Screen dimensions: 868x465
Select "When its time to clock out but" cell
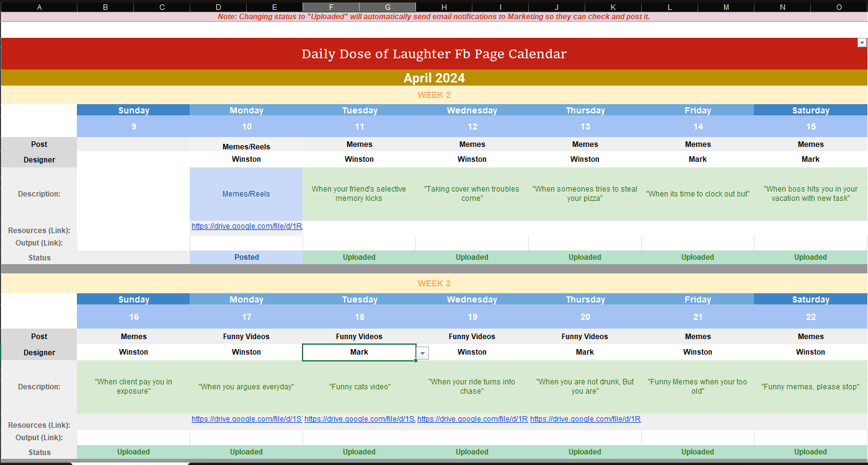pyautogui.click(x=698, y=194)
